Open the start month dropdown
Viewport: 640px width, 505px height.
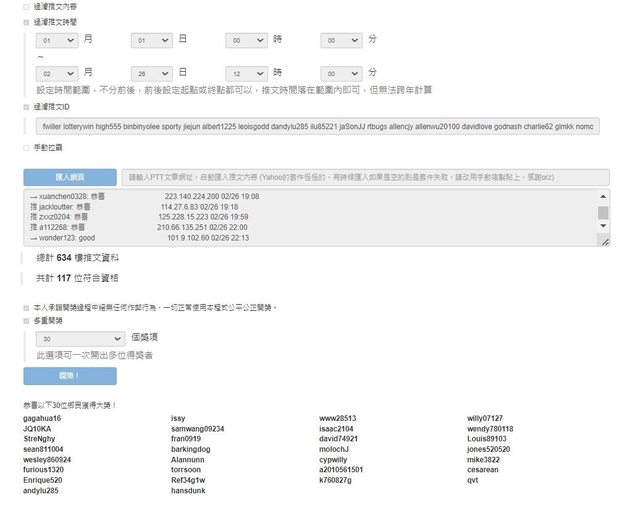point(56,41)
